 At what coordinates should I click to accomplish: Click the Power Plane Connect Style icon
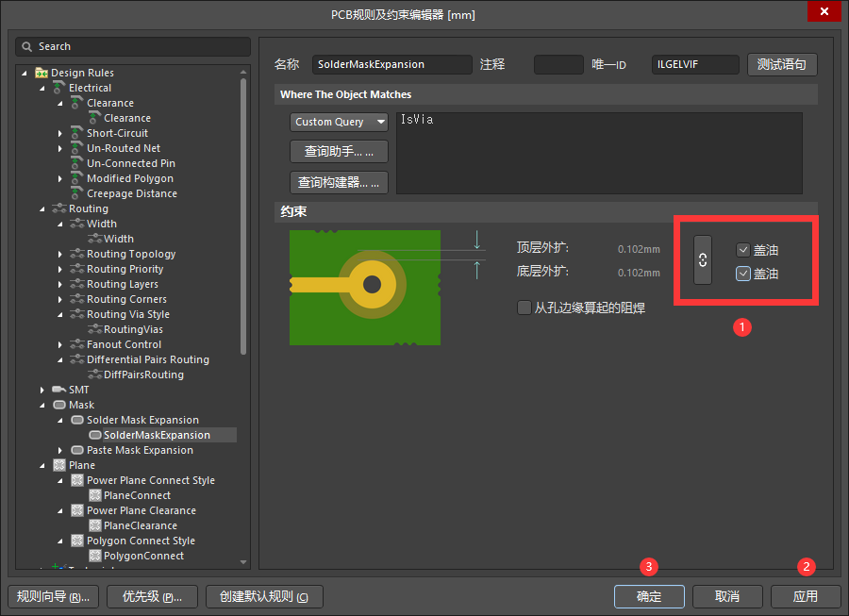coord(77,480)
